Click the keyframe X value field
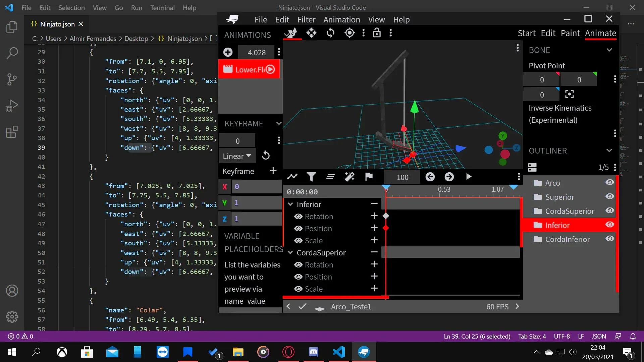The image size is (644, 362). tap(257, 187)
